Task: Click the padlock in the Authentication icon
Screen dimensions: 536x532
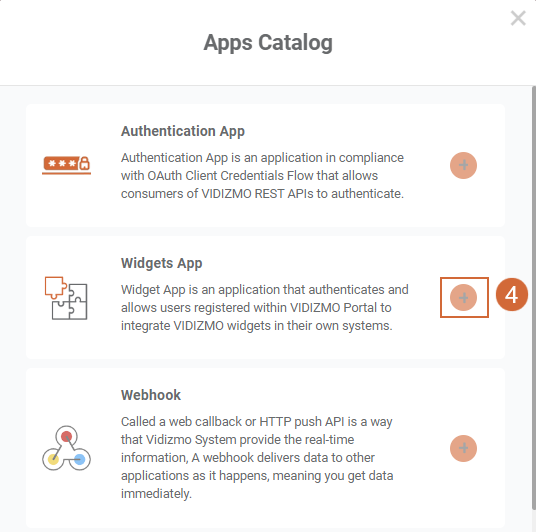Action: [x=84, y=163]
